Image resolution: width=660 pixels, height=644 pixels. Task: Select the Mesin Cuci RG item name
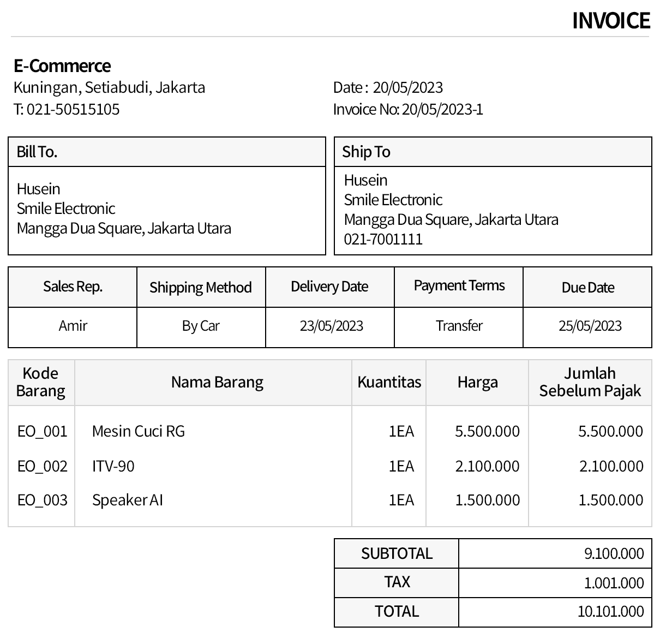pos(138,431)
